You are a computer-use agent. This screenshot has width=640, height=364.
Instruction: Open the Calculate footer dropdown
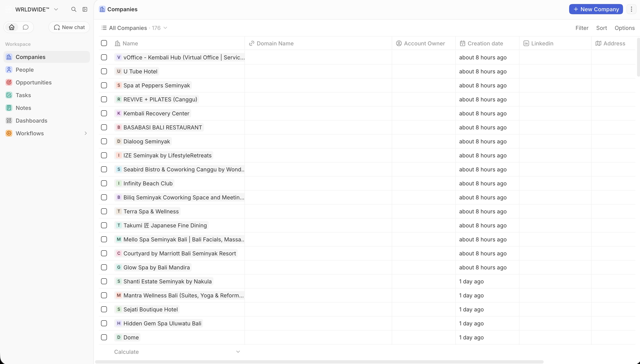coord(177,352)
